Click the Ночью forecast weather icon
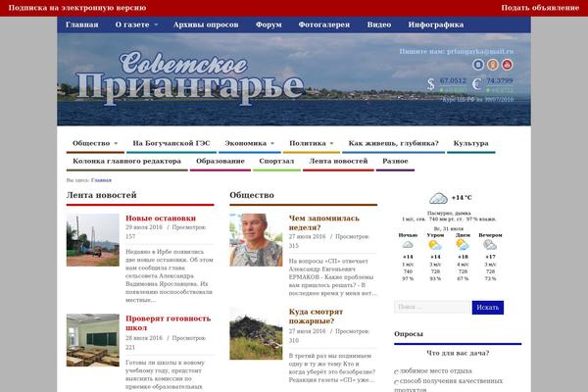 click(x=408, y=245)
